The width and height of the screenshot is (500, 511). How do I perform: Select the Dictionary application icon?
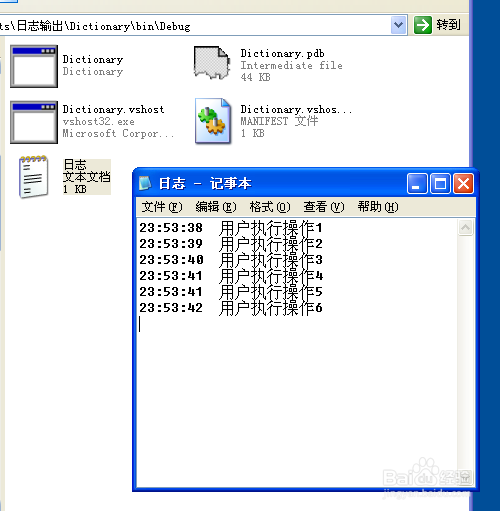click(x=34, y=67)
